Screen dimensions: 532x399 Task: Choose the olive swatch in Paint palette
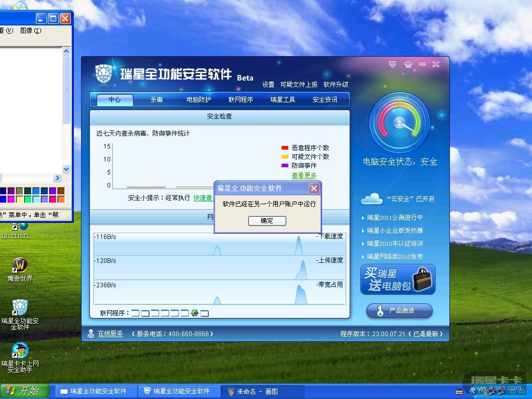(20, 191)
